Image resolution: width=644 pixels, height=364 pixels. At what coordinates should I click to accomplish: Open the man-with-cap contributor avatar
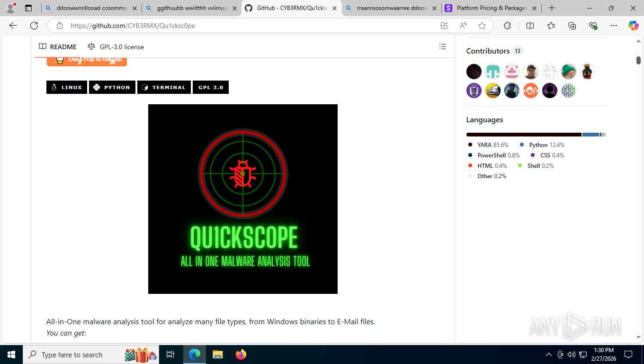[x=531, y=72]
